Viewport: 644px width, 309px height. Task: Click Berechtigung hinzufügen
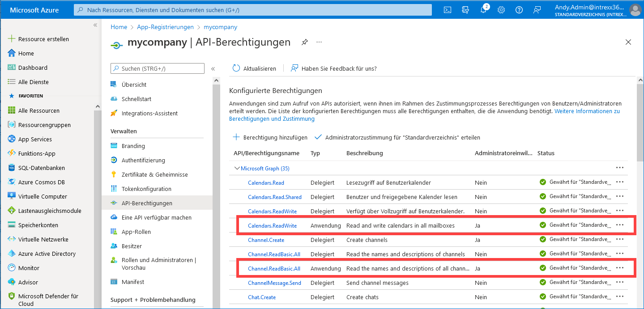pyautogui.click(x=270, y=137)
